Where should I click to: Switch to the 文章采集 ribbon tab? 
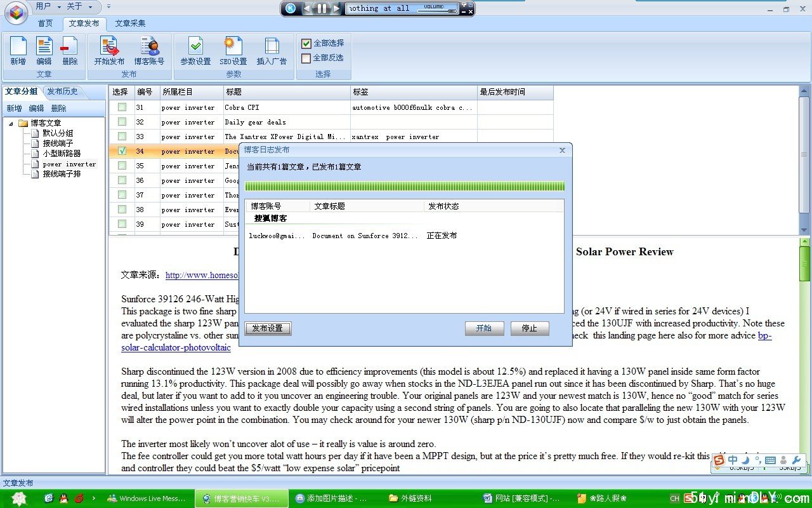130,23
